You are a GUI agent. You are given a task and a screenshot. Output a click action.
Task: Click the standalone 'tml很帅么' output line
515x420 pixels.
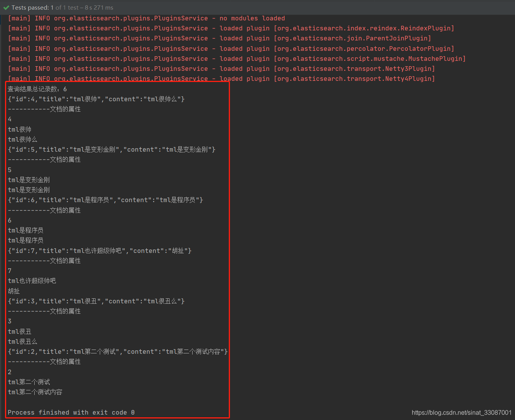(x=23, y=139)
